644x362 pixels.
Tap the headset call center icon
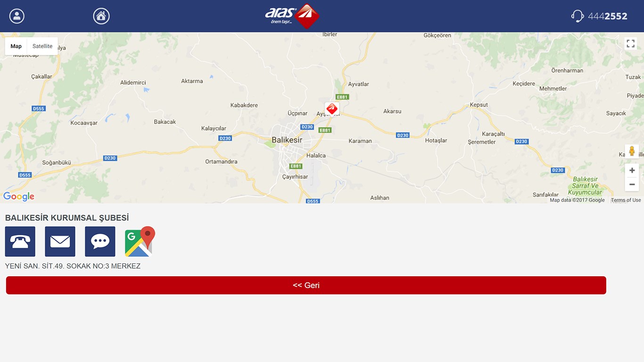[x=578, y=16]
